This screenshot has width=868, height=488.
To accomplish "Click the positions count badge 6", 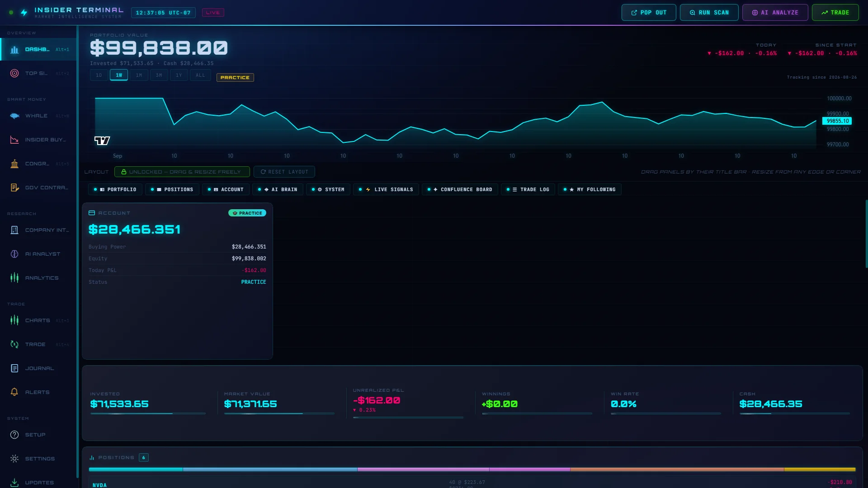I will coord(144,458).
